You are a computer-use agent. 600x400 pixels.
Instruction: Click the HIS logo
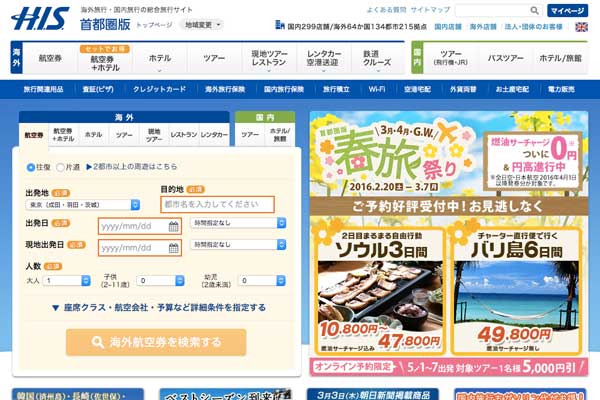40,19
